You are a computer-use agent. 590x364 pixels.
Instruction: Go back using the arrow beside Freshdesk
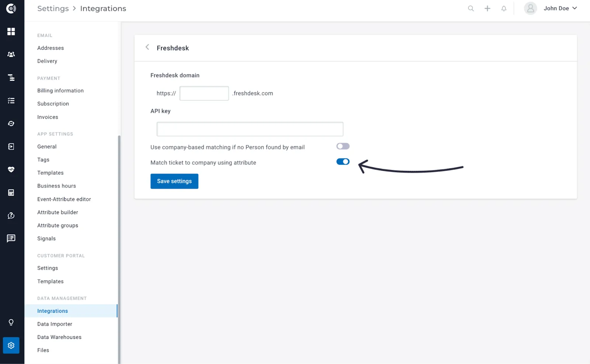coord(147,47)
